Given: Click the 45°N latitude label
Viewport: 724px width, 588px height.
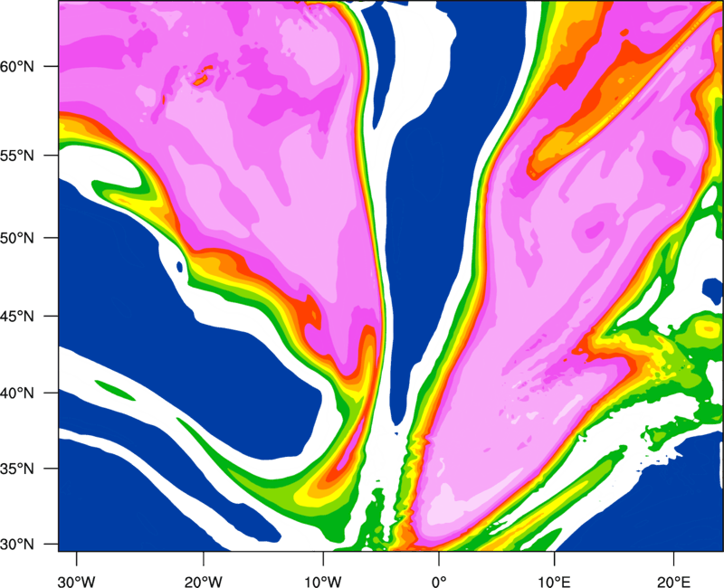Looking at the screenshot, I should pos(17,316).
